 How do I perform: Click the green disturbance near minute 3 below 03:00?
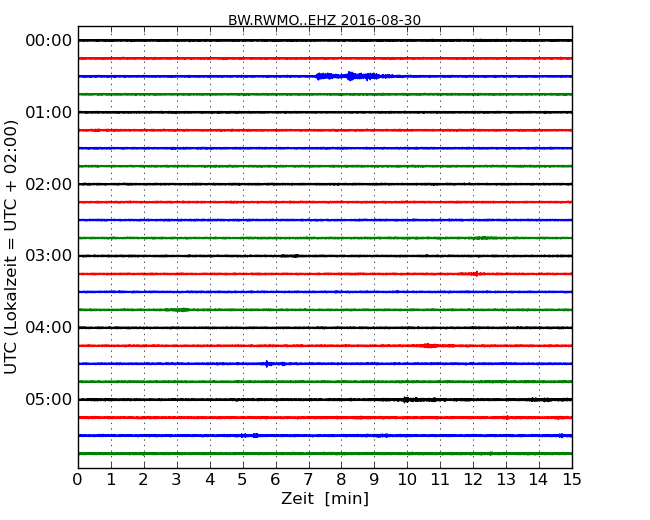177,310
